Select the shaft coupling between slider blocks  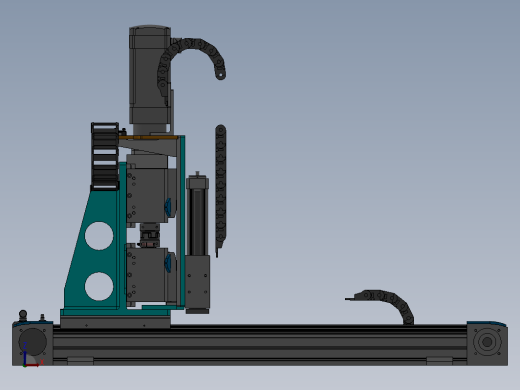tap(149, 235)
